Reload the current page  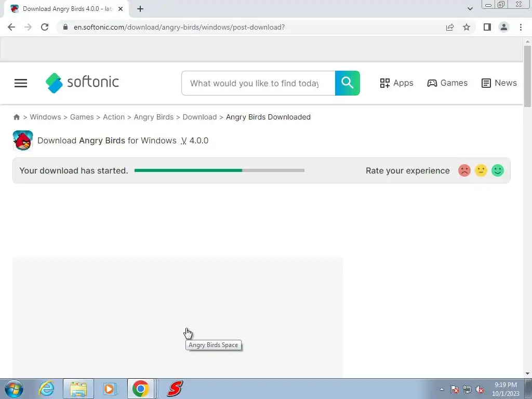click(45, 27)
